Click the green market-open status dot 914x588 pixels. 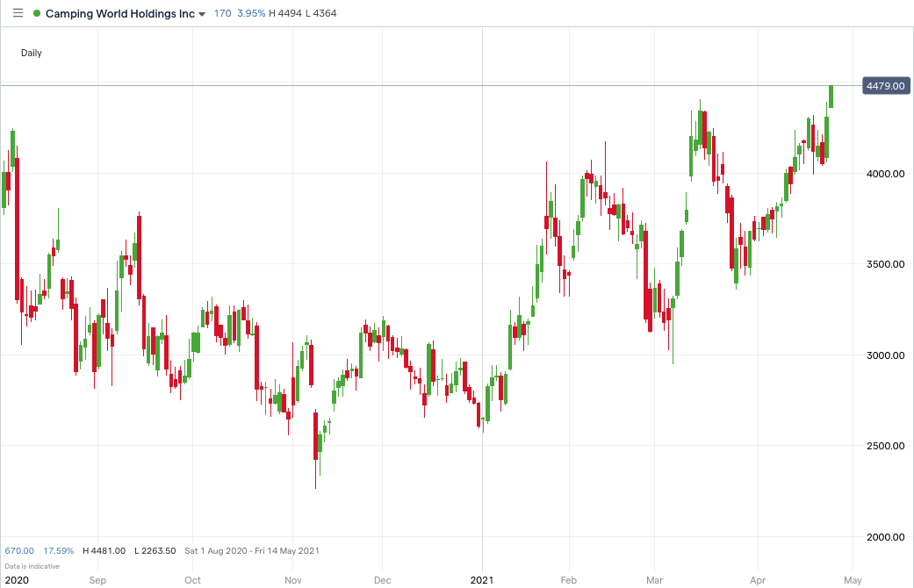point(36,13)
